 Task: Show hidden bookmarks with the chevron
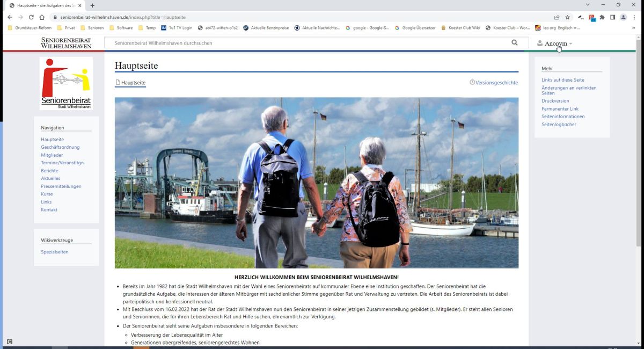(634, 28)
